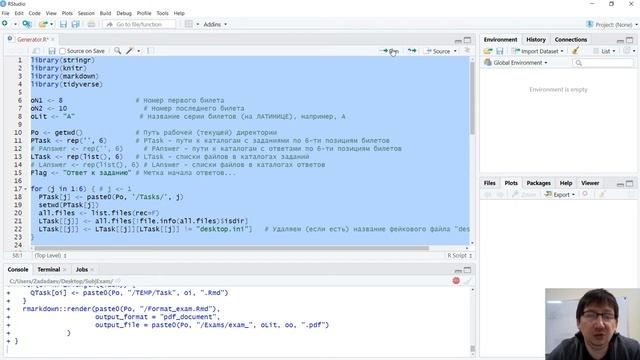Viewport: 640px width, 360px height.
Task: Switch to the Viewer tab
Action: click(590, 183)
